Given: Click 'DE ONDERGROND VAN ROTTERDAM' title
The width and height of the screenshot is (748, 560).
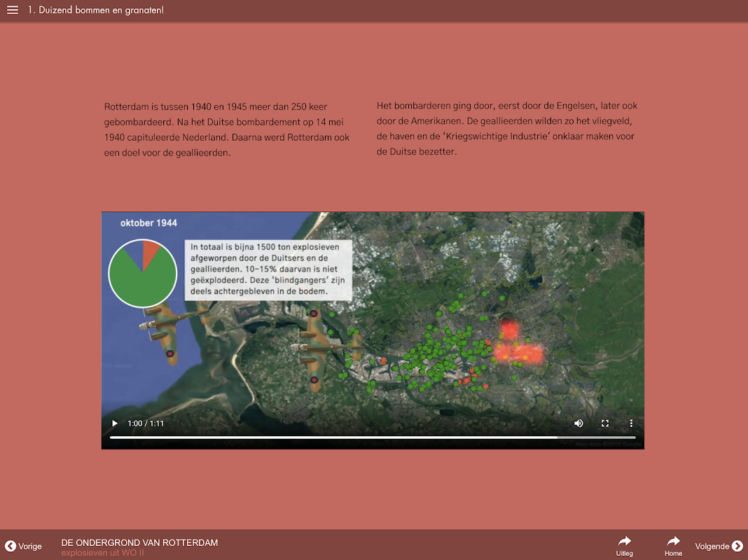Looking at the screenshot, I should (x=139, y=542).
